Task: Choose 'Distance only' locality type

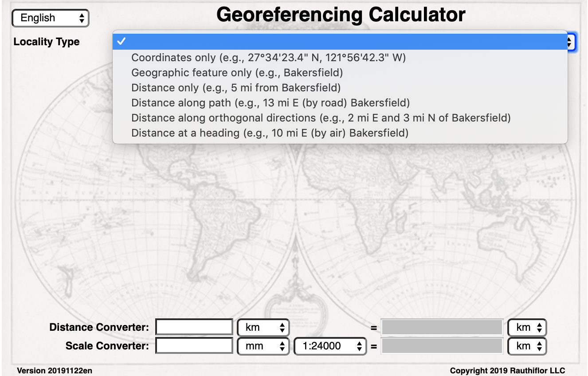Action: click(340, 87)
